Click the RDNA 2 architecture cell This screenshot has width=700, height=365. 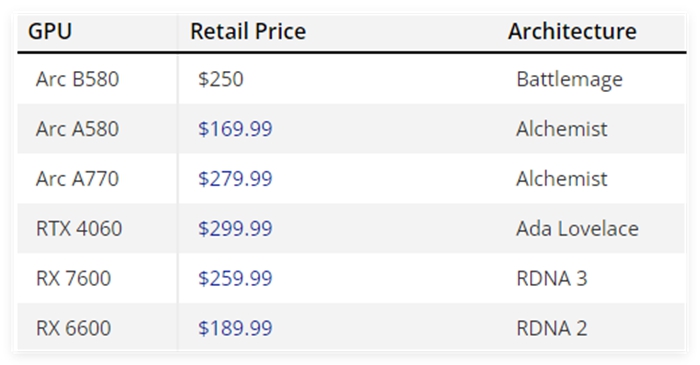(552, 328)
